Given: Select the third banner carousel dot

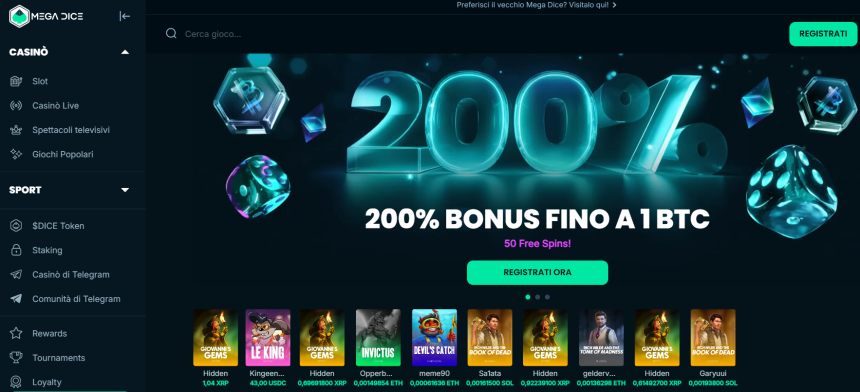Looking at the screenshot, I should click(547, 297).
